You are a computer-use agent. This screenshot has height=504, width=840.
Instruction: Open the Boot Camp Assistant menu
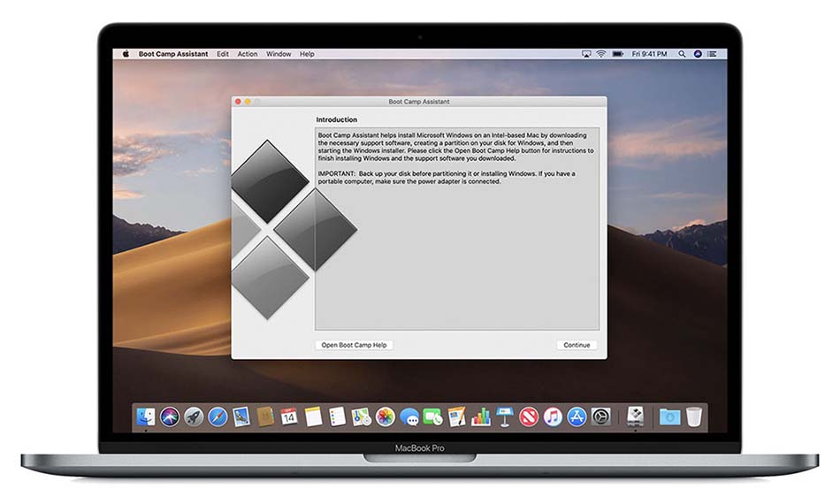coord(173,54)
